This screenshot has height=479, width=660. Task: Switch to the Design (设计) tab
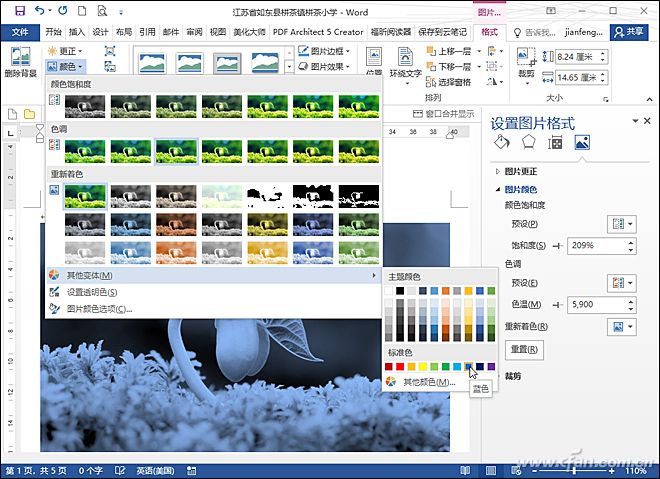pyautogui.click(x=100, y=32)
